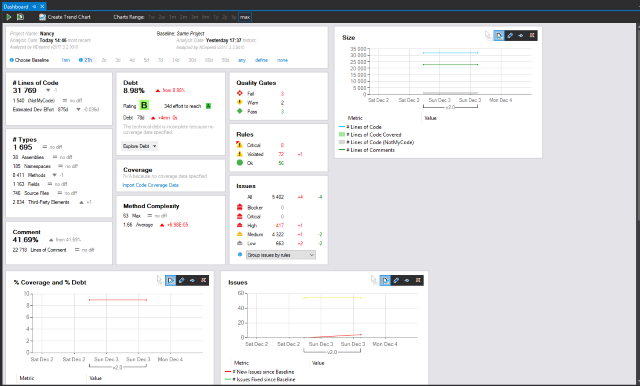
Task: Click the run analysis and report icon
Action: (20, 17)
